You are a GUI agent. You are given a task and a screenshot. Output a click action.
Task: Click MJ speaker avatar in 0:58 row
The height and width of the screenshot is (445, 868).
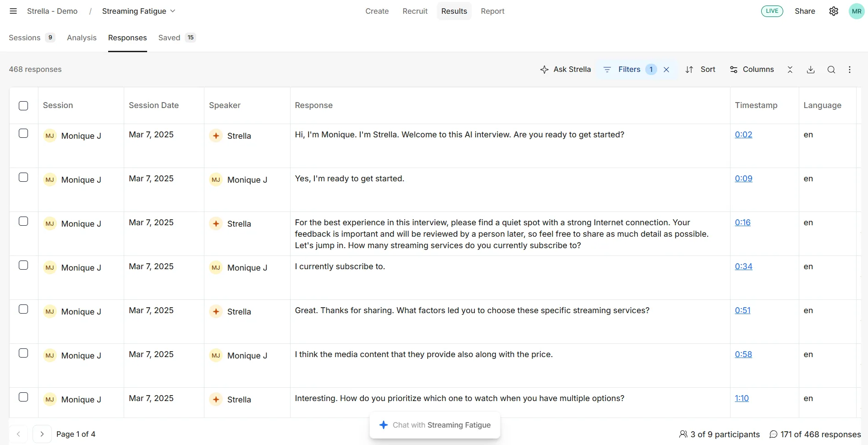pos(216,355)
